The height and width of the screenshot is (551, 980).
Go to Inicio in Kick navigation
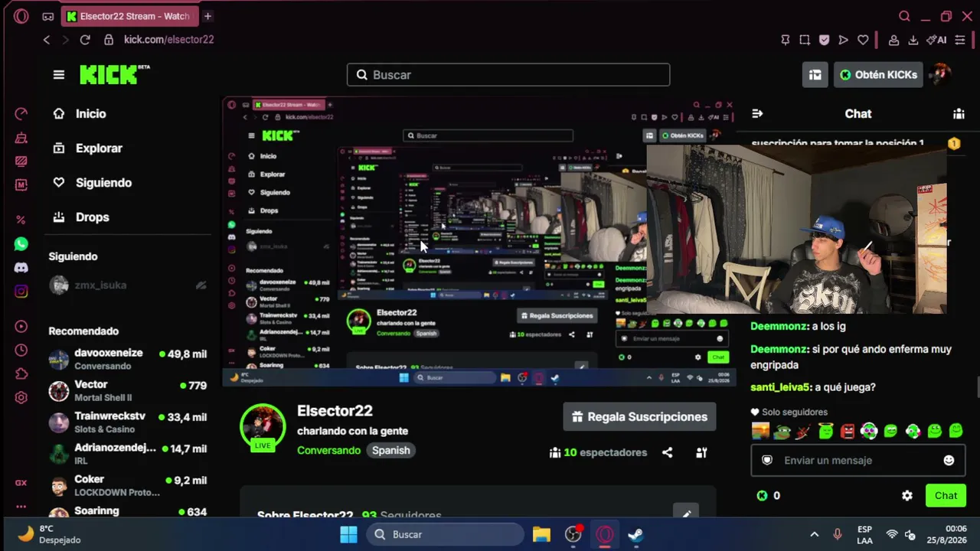tap(90, 114)
